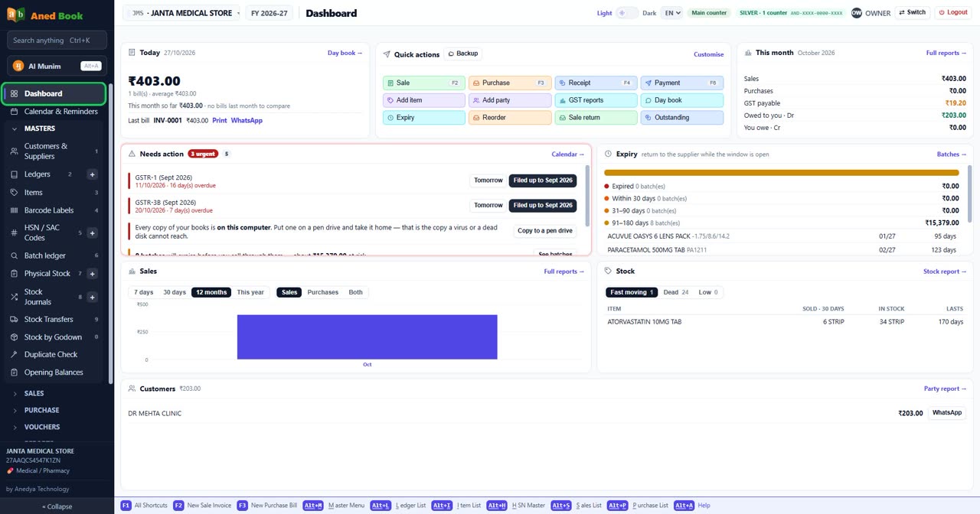Open the AI Munim assistant
Viewport: 980px width, 514px height.
pos(57,66)
